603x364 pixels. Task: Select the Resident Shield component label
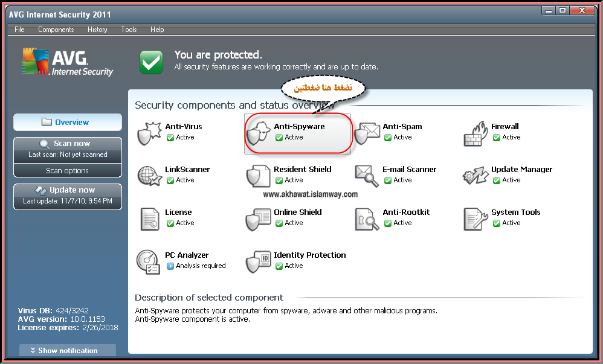(x=302, y=170)
